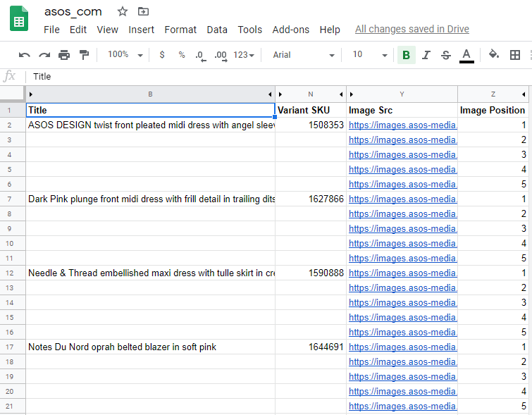
Task: Open the Add-ons menu
Action: [x=291, y=30]
